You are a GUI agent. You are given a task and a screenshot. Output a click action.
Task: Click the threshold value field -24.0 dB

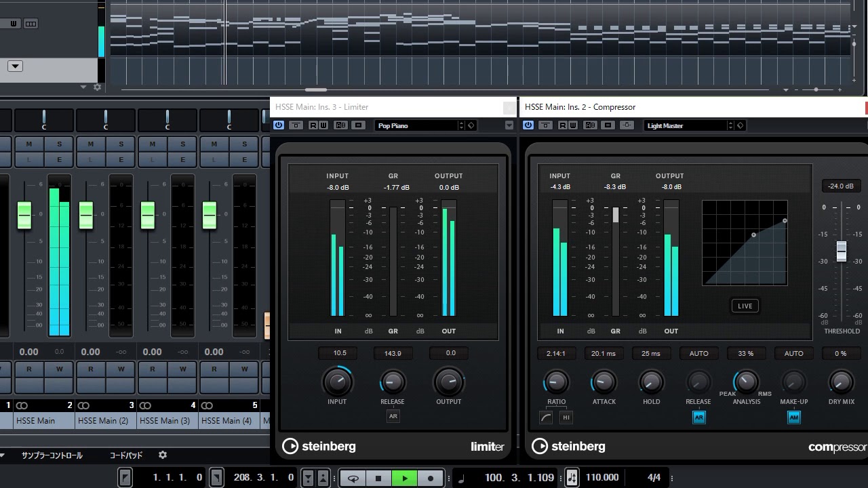pos(841,186)
